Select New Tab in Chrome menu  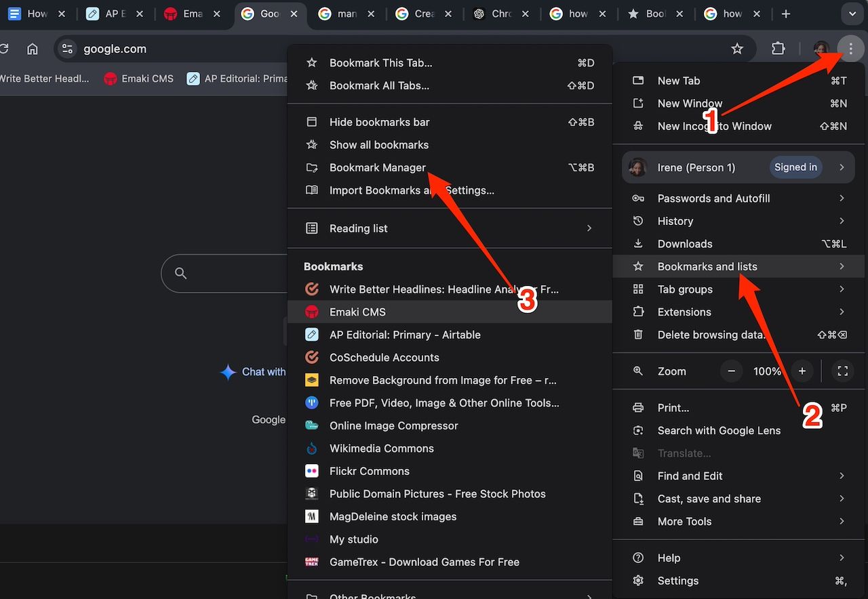click(739, 81)
